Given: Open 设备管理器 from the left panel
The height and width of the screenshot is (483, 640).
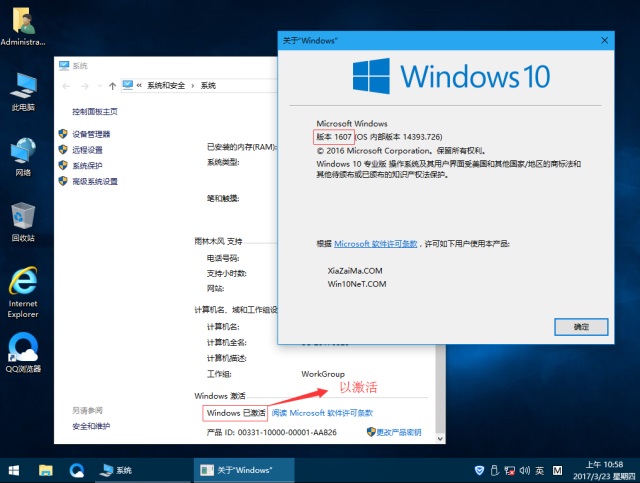Looking at the screenshot, I should [x=91, y=134].
